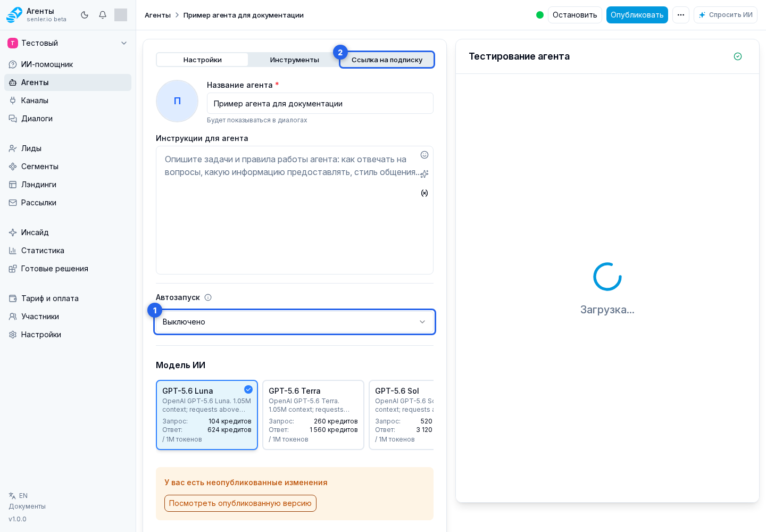Viewport: 766px width, 532px height.
Task: Open the Ссылка на подписку tab
Action: pyautogui.click(x=387, y=60)
